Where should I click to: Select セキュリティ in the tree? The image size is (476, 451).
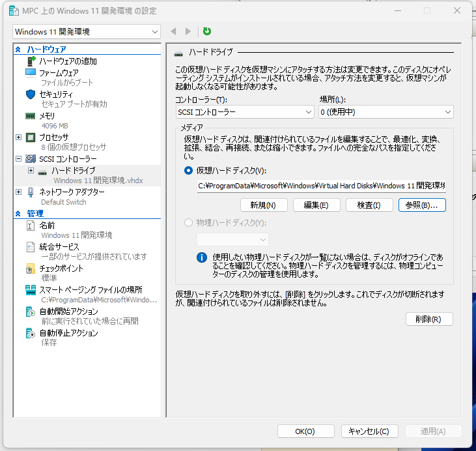coord(56,95)
